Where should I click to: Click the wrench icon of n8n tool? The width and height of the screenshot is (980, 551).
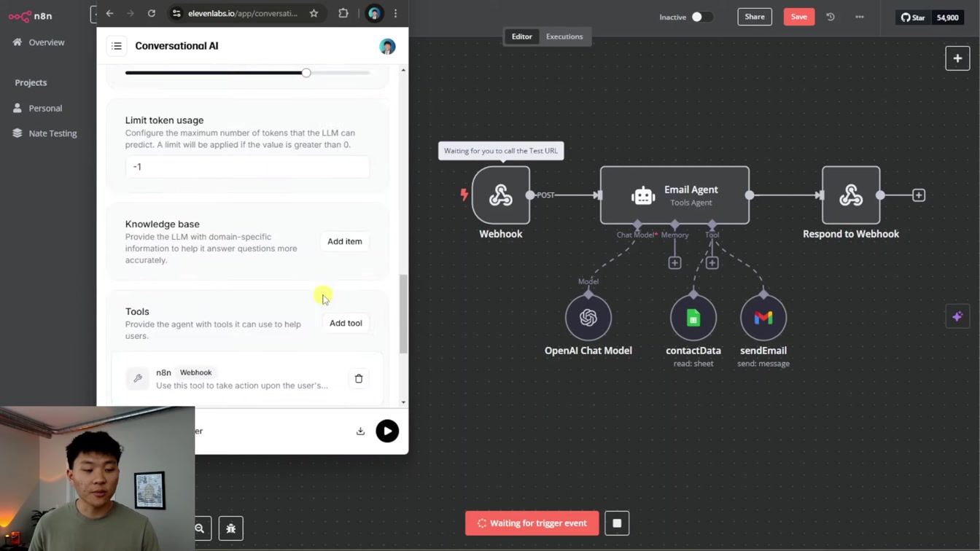pos(137,378)
